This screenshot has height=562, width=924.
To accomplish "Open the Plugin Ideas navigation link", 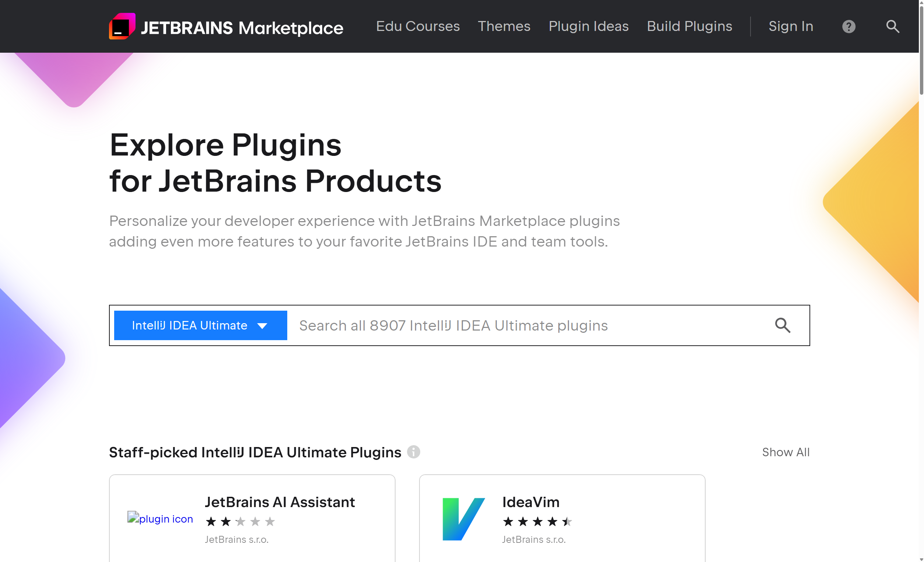I will point(589,26).
